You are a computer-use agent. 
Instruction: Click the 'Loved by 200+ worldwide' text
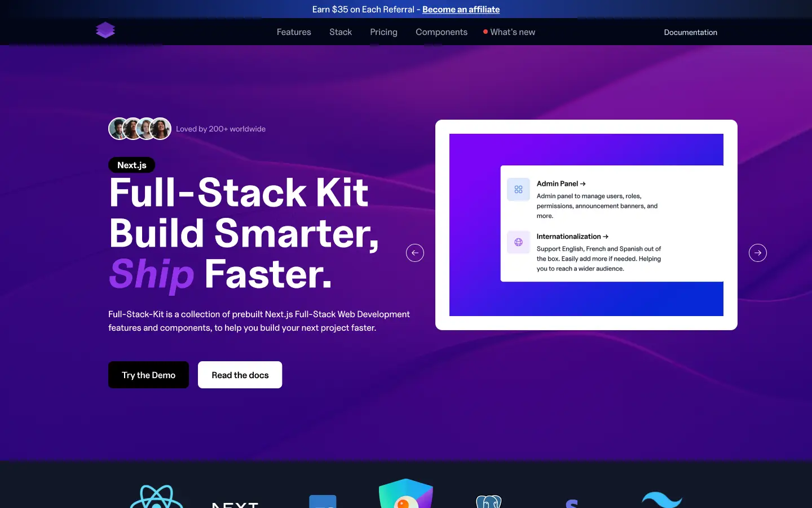point(220,129)
